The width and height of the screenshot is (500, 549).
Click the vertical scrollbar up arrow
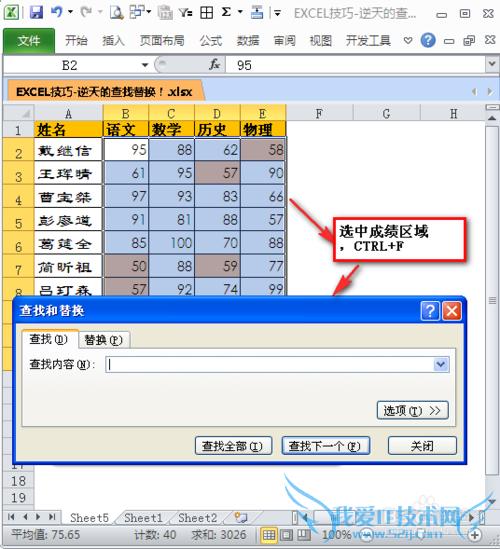point(492,118)
